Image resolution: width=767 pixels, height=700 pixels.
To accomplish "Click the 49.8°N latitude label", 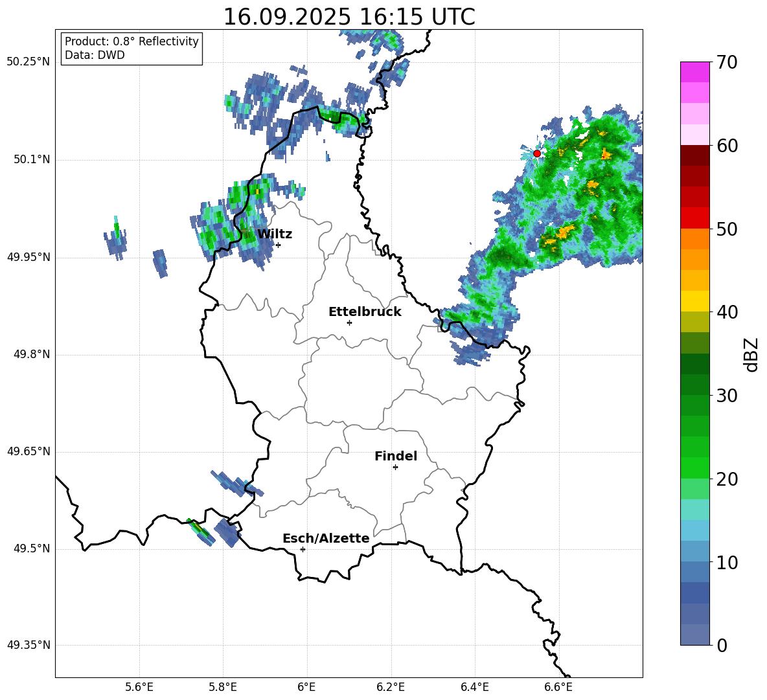I will tap(32, 354).
